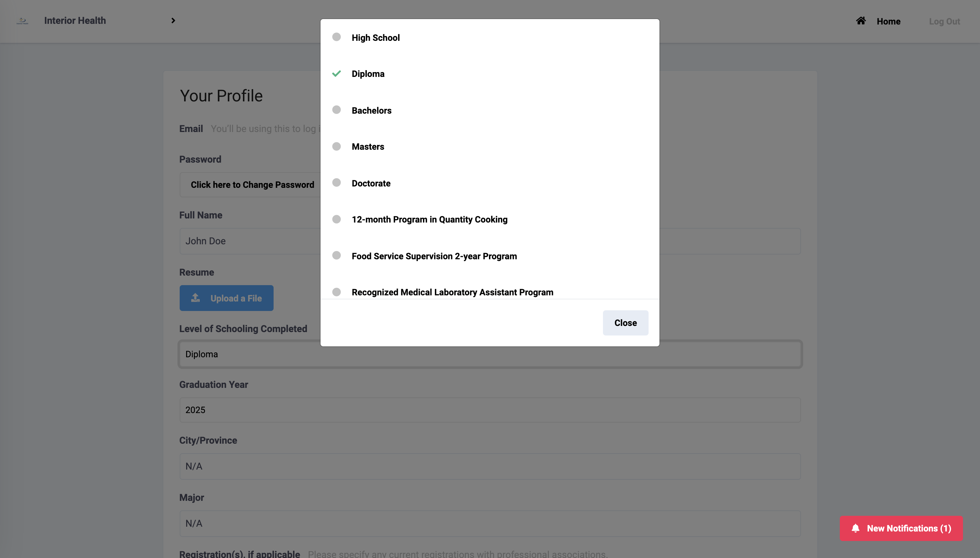Click the Log Out link
The height and width of the screenshot is (558, 980).
944,21
